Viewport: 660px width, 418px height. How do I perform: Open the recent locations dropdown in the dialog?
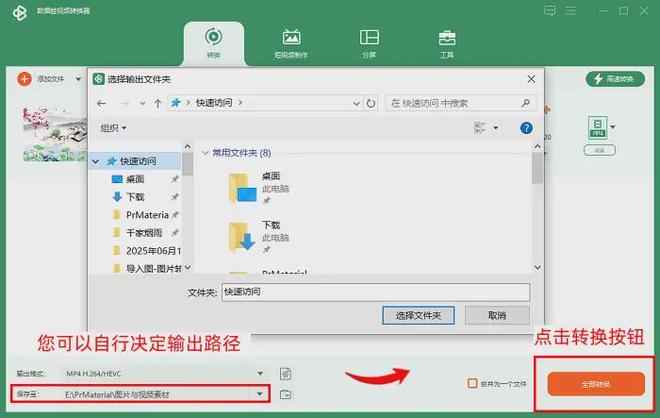[143, 103]
